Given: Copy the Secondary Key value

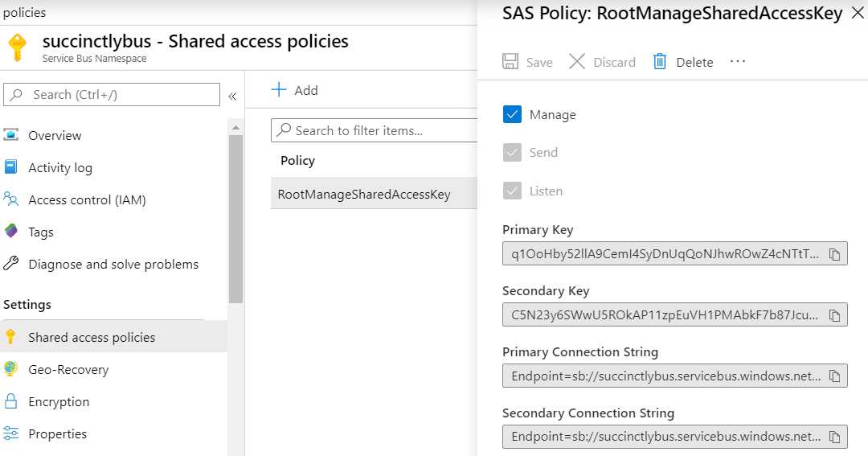Looking at the screenshot, I should (834, 315).
